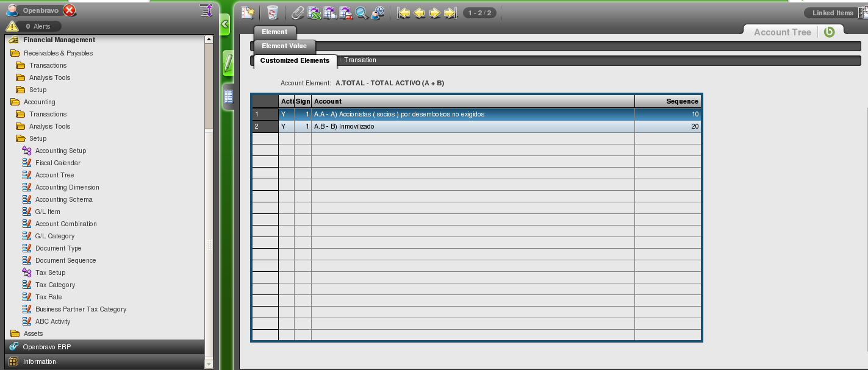The width and height of the screenshot is (868, 370).
Task: Click the expand menu tree icon
Action: coord(206,10)
